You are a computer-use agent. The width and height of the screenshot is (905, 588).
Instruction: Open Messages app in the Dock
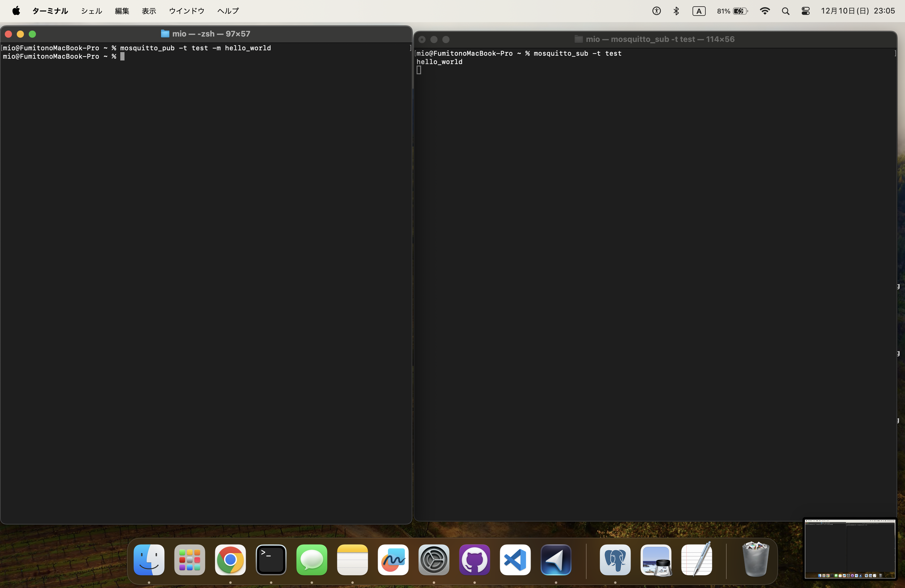312,560
